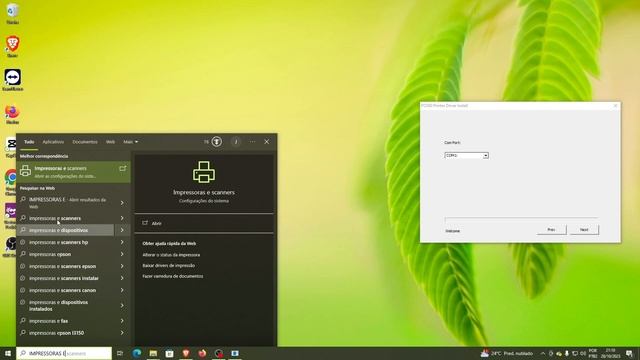The width and height of the screenshot is (640, 360).
Task: Select the Tudo search tab
Action: (x=29, y=142)
